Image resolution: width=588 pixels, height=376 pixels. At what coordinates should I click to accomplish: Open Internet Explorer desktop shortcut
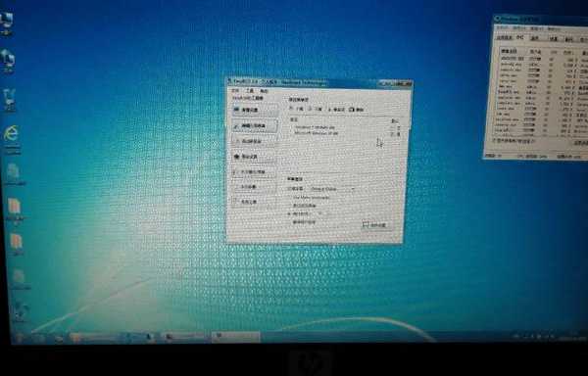coord(11,138)
